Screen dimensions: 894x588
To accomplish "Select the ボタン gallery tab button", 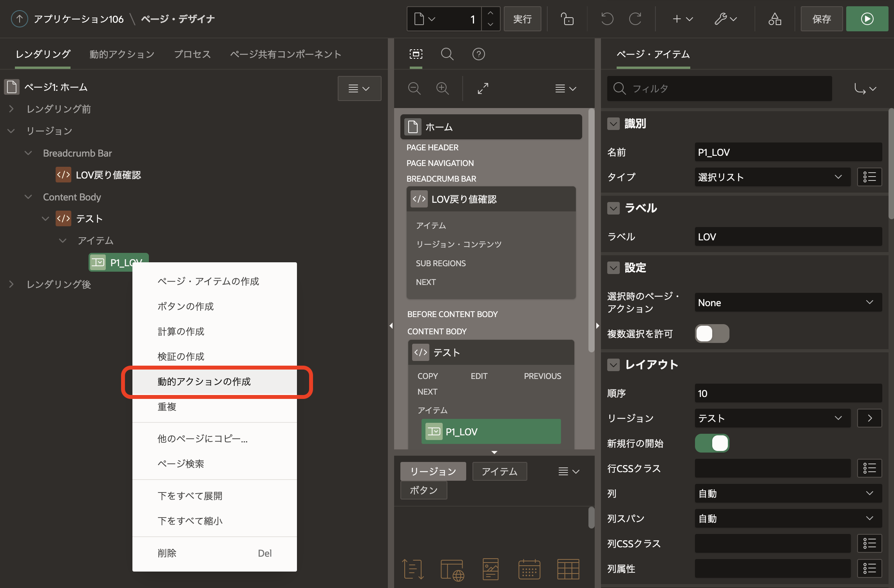I will (x=423, y=490).
